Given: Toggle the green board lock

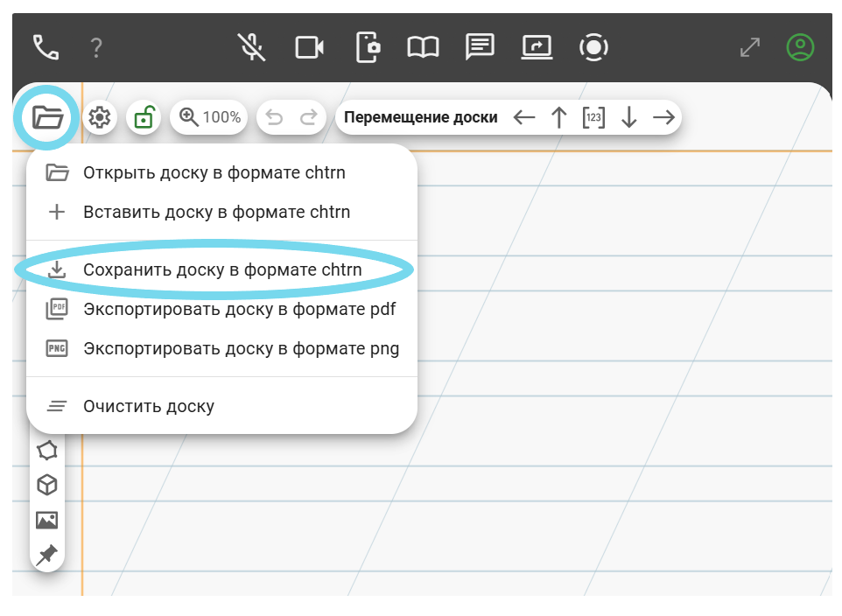Looking at the screenshot, I should pos(144,117).
